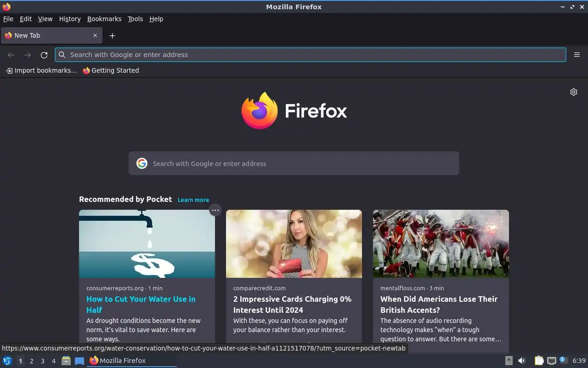Click Import bookmarks in bookmarks toolbar
Viewport: 588px width, 368px height.
pos(41,70)
